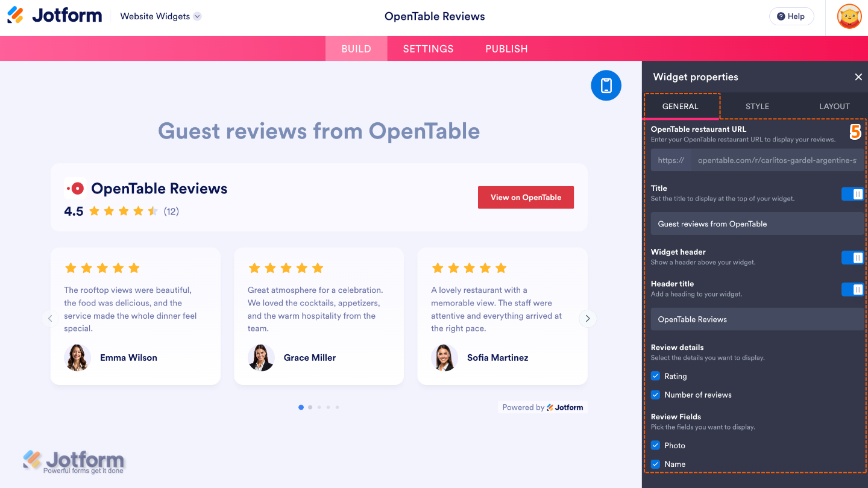The height and width of the screenshot is (488, 868).
Task: Click the review text about rooftop views
Action: 130,309
